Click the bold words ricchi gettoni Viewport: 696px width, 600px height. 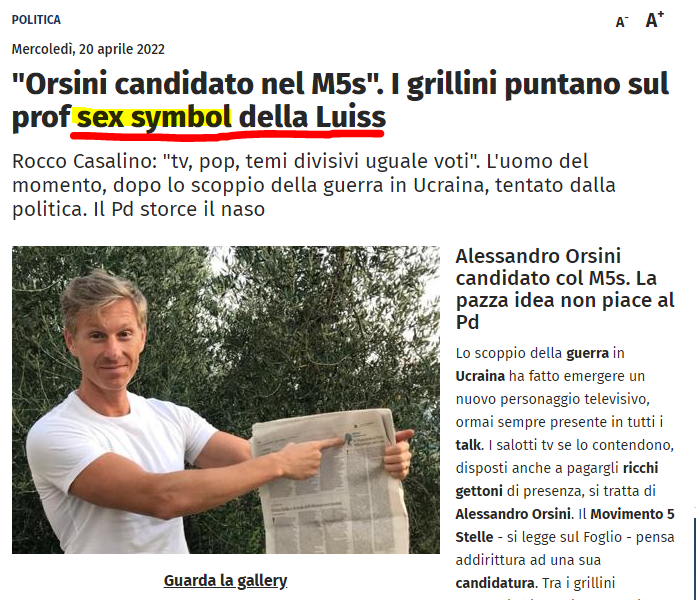557,479
